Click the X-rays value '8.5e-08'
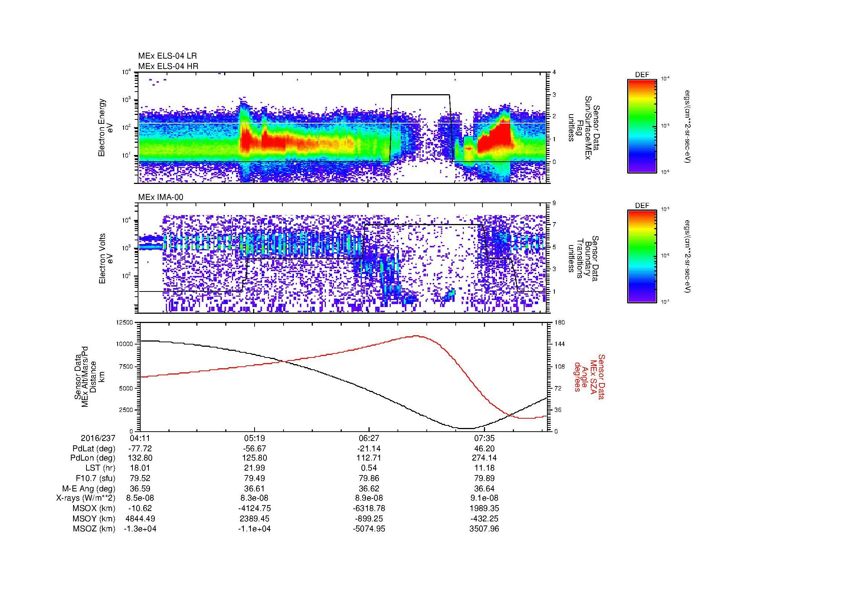 (140, 498)
